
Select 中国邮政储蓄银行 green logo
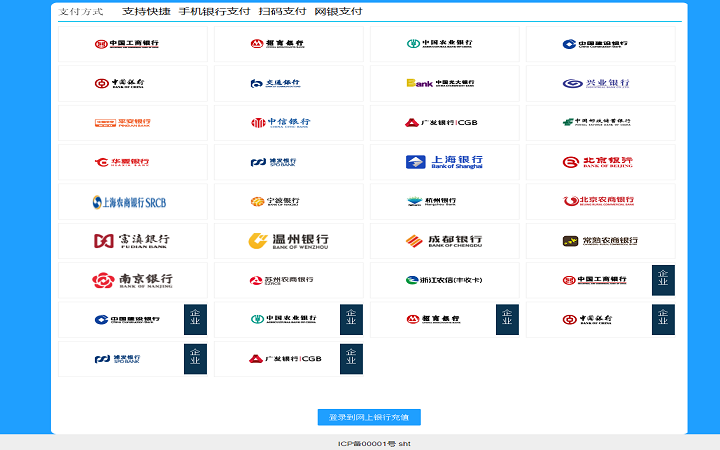point(601,123)
